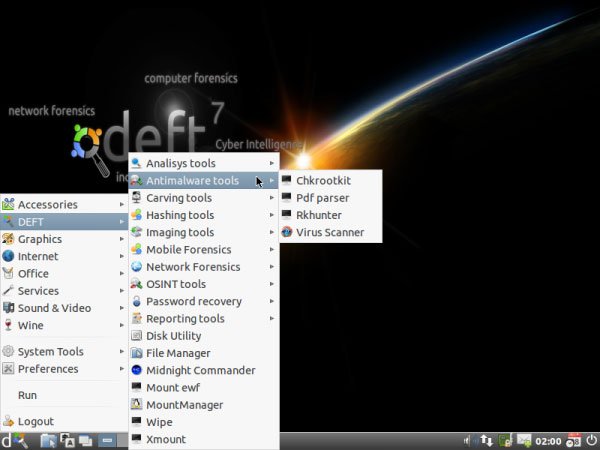600x450 pixels.
Task: Click the Graphics palette icon
Action: 8,239
